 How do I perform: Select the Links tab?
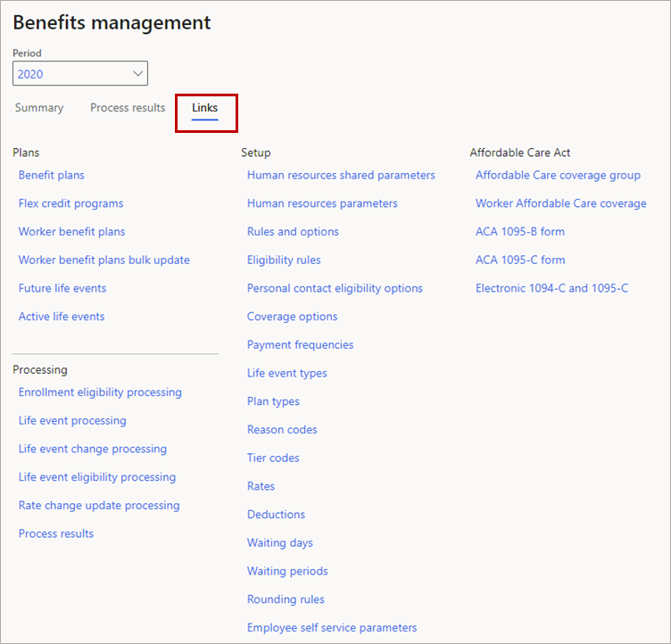pos(205,108)
